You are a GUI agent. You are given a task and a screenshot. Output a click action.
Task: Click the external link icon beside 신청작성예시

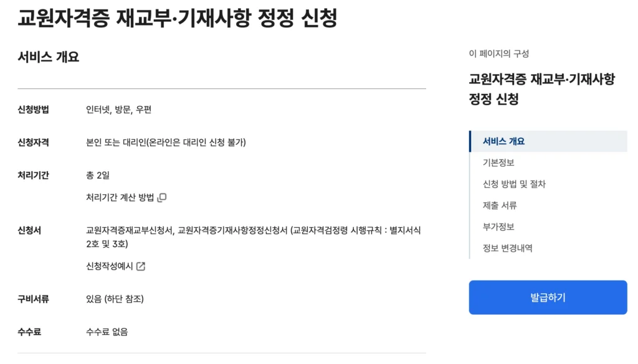[141, 265]
